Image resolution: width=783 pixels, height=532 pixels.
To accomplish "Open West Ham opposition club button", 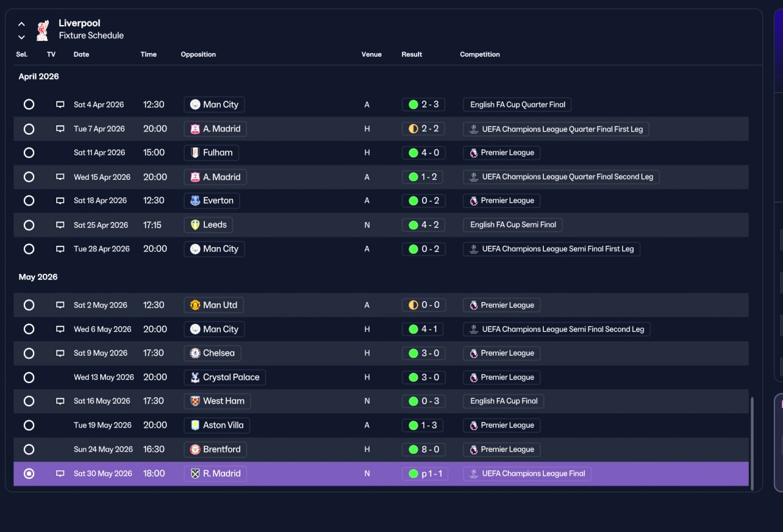I will (217, 401).
